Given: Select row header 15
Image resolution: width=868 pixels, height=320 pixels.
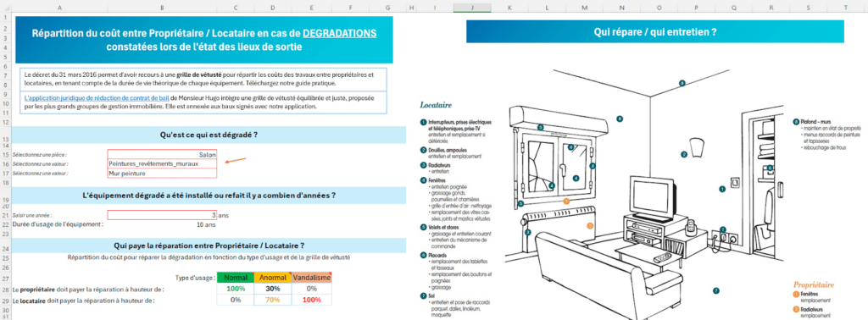Looking at the screenshot, I should (x=5, y=155).
